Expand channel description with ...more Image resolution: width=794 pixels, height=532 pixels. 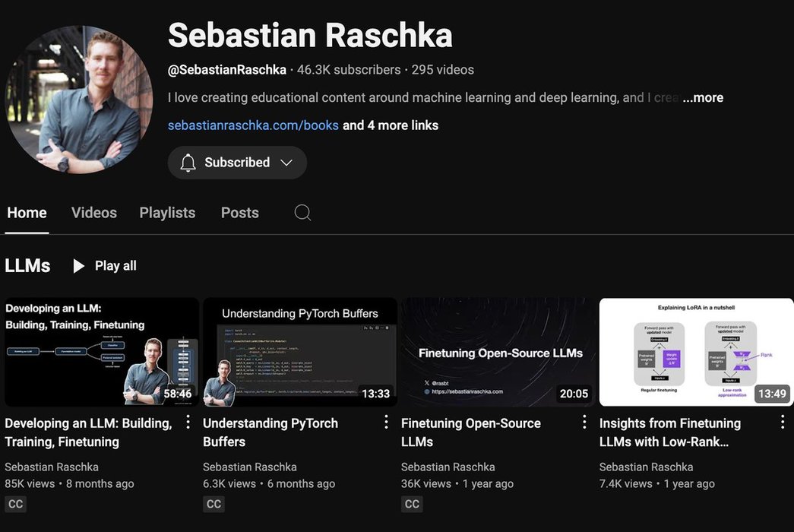click(702, 97)
